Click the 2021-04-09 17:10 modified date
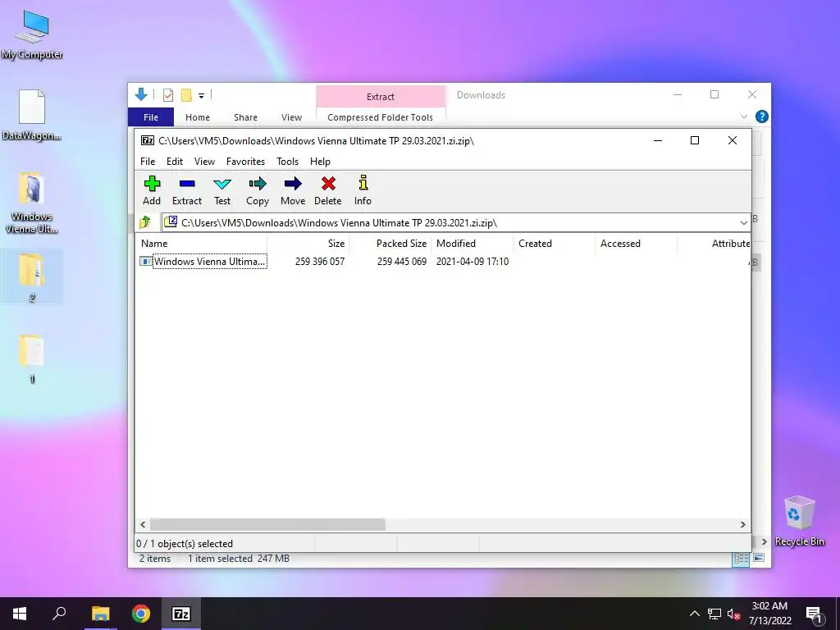 pyautogui.click(x=472, y=262)
